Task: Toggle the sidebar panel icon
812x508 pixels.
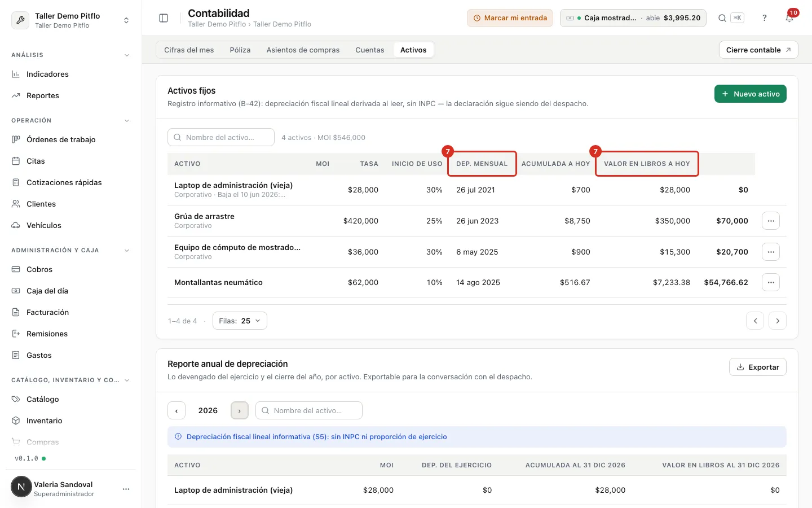Action: (164, 18)
